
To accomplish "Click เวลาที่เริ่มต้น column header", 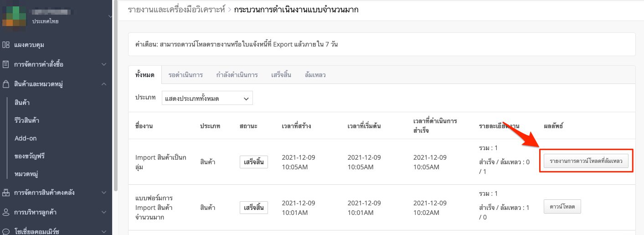I will point(364,126).
